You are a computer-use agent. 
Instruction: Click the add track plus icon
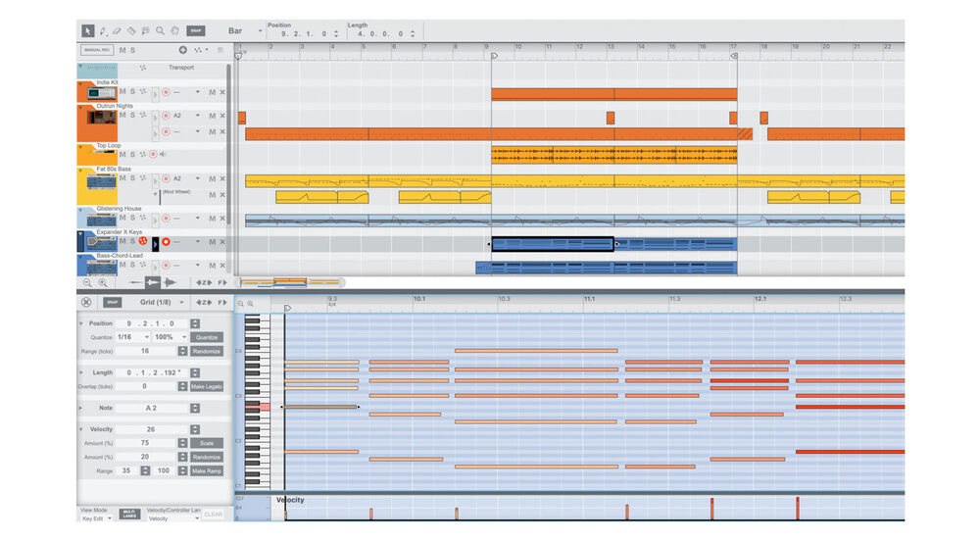coord(182,50)
